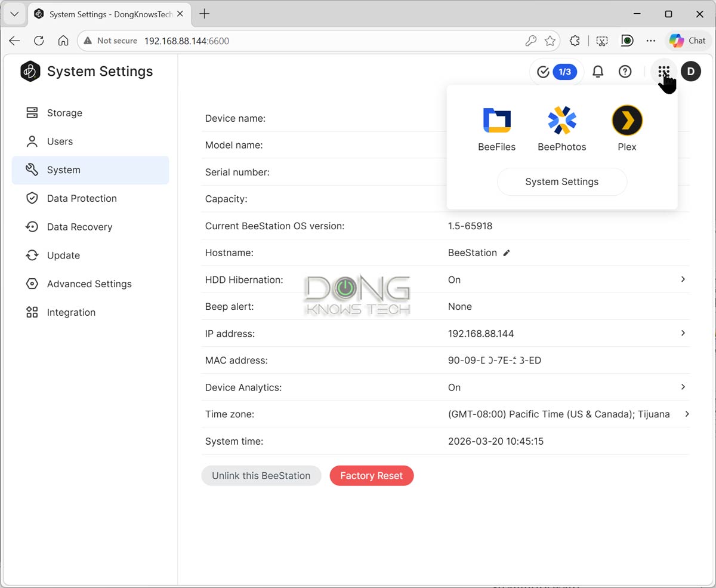Click the Factory Reset button
This screenshot has width=716, height=588.
(371, 475)
